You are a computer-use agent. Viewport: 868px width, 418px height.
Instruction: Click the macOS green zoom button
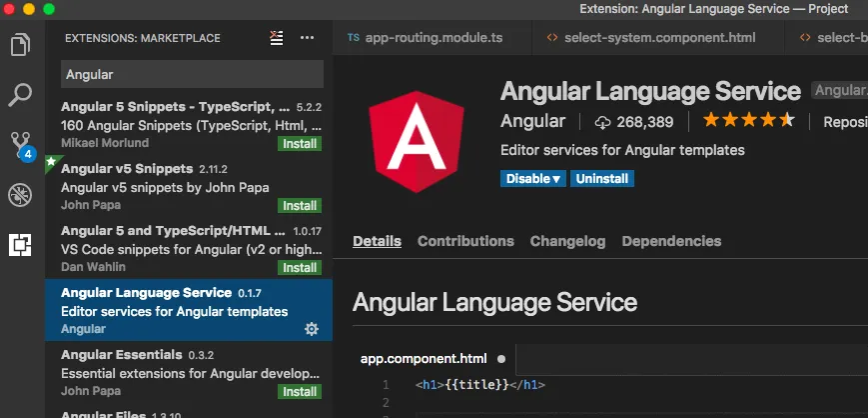click(x=49, y=9)
